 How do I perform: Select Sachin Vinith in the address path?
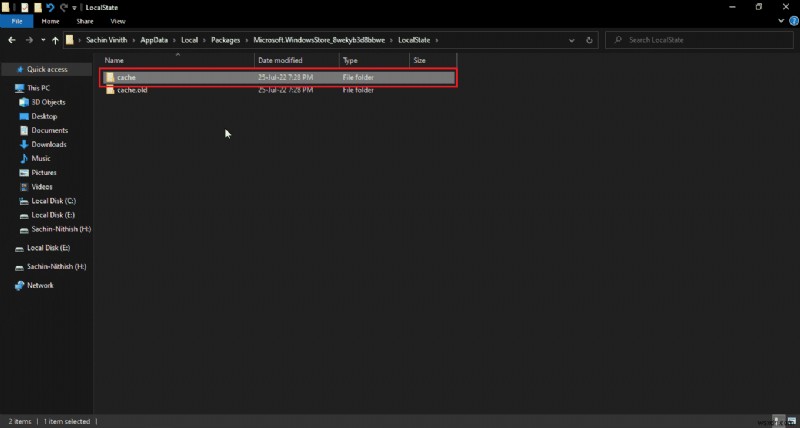(106, 40)
